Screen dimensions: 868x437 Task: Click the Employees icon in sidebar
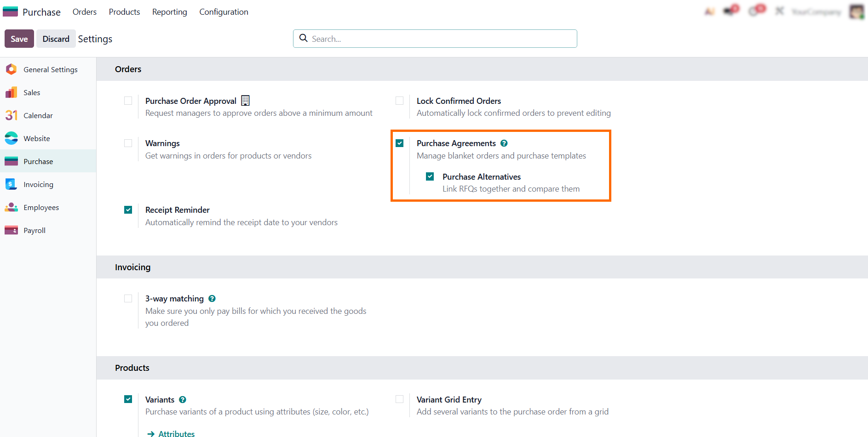[x=11, y=207]
